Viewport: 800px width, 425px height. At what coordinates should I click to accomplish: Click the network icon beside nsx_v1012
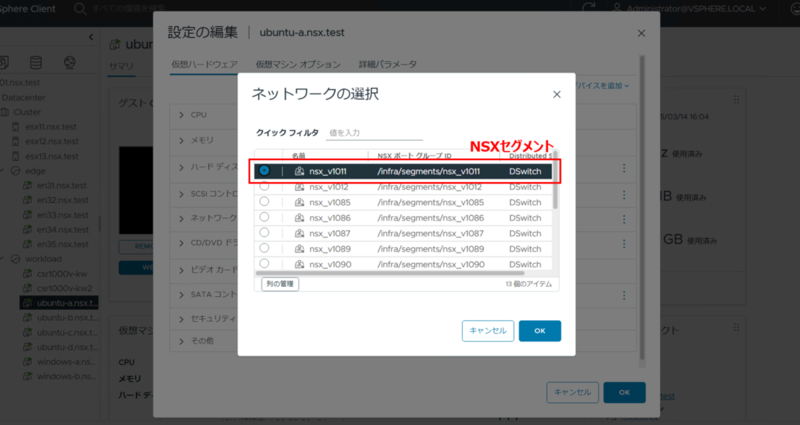[x=299, y=187]
